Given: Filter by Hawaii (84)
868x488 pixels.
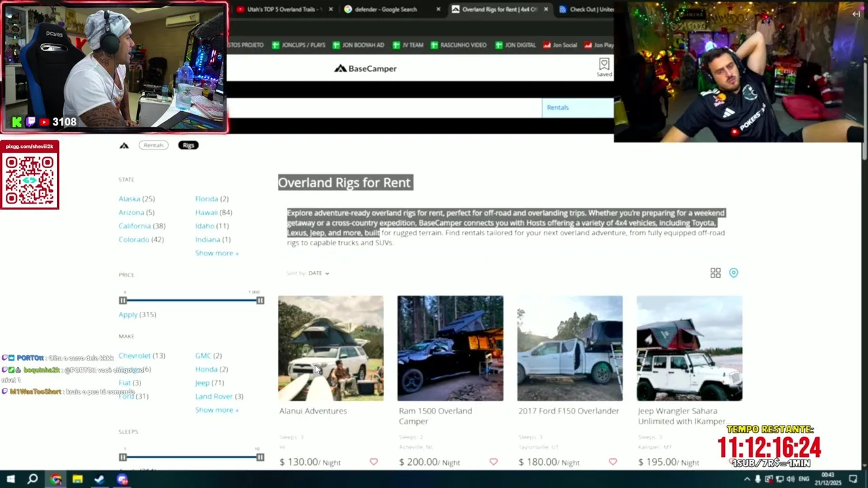Looking at the screenshot, I should click(x=214, y=212).
